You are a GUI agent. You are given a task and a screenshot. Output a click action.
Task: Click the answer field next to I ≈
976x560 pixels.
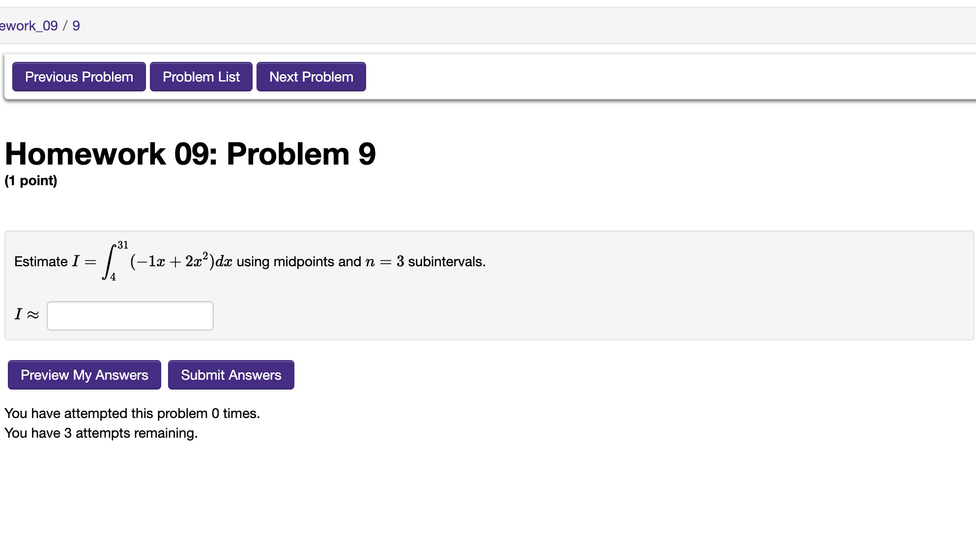[x=129, y=316]
